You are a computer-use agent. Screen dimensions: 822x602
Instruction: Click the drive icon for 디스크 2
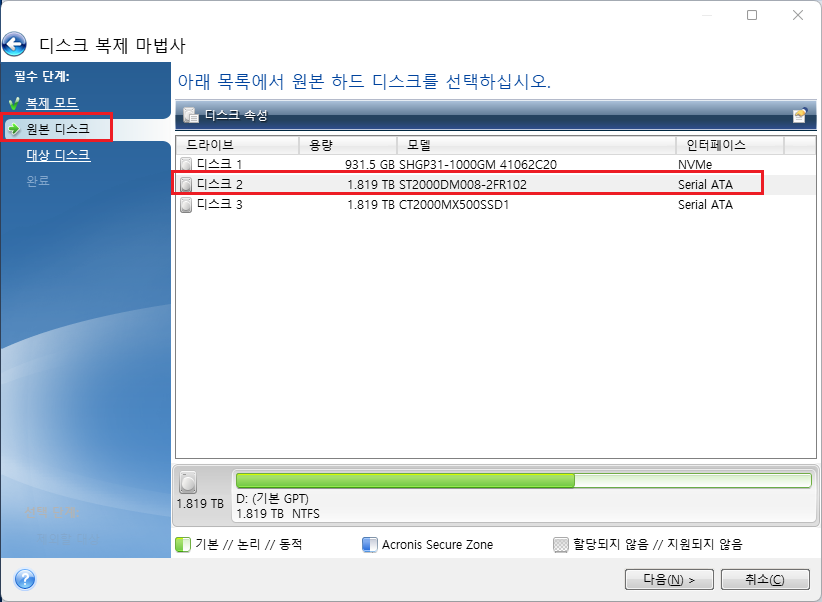(186, 184)
